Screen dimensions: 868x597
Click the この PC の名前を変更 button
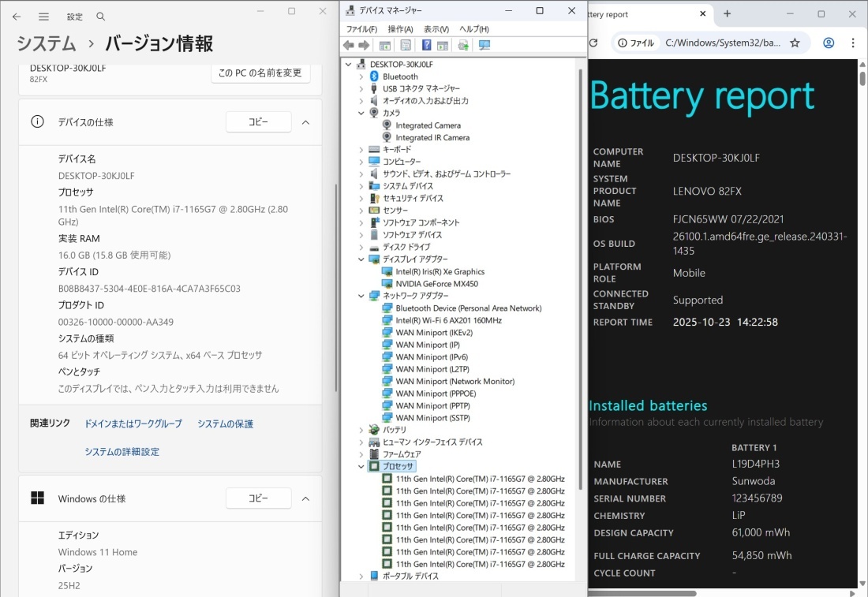(260, 73)
